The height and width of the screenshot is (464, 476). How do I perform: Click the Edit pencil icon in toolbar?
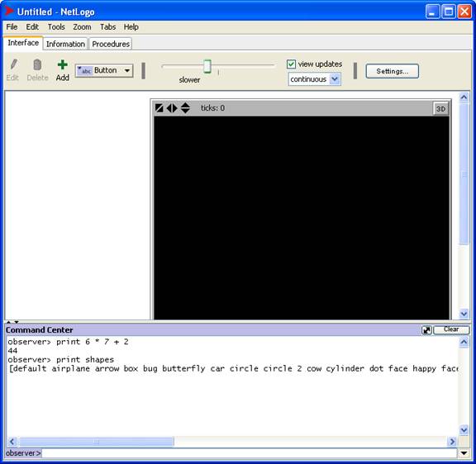[13, 64]
